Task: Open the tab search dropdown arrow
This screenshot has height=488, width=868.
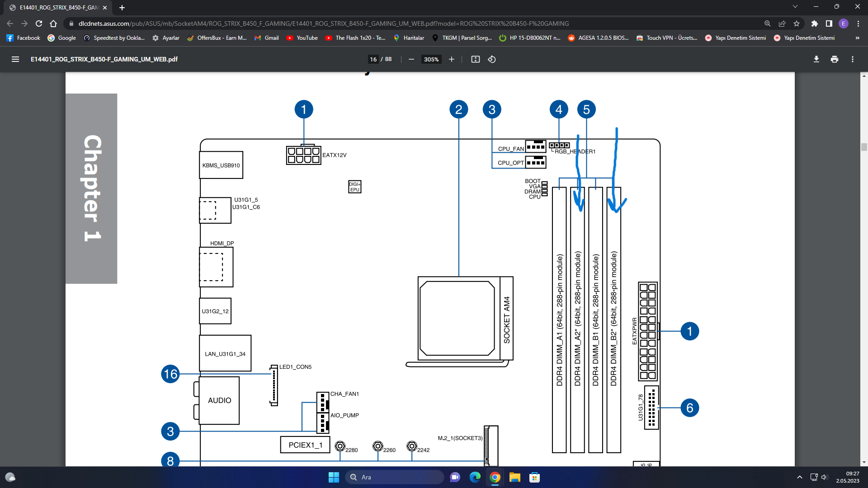Action: pyautogui.click(x=795, y=7)
